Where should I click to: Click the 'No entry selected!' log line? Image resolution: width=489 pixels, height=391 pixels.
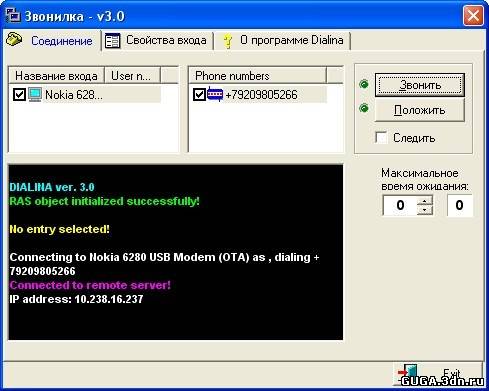59,229
